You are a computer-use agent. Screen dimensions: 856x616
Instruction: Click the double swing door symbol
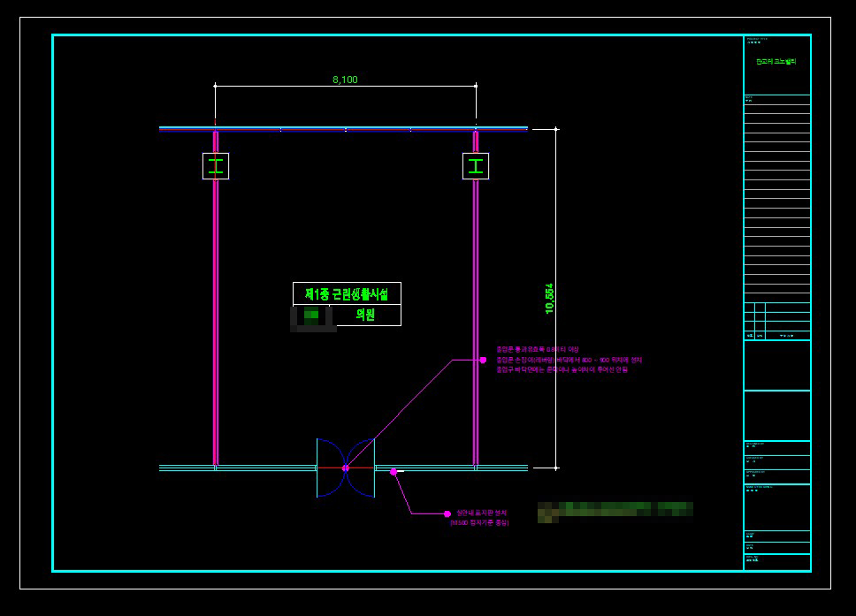(346, 468)
